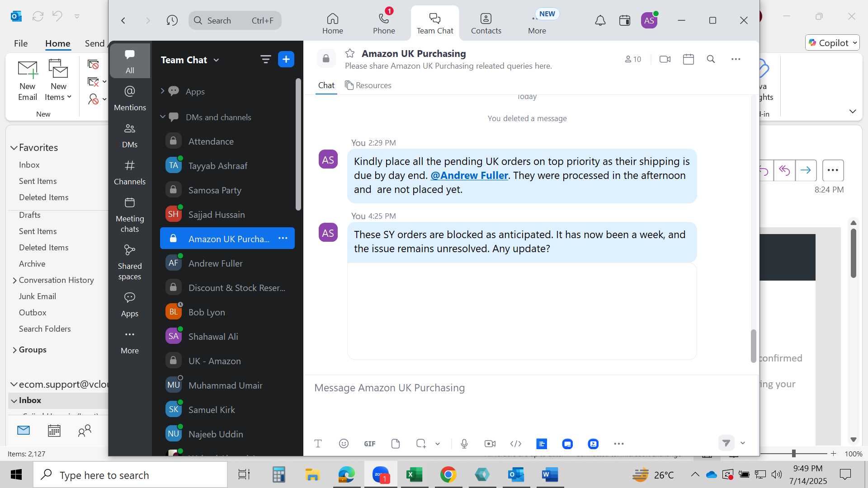The image size is (868, 488).
Task: Click the @Andrew Fuller mention link
Action: [469, 175]
